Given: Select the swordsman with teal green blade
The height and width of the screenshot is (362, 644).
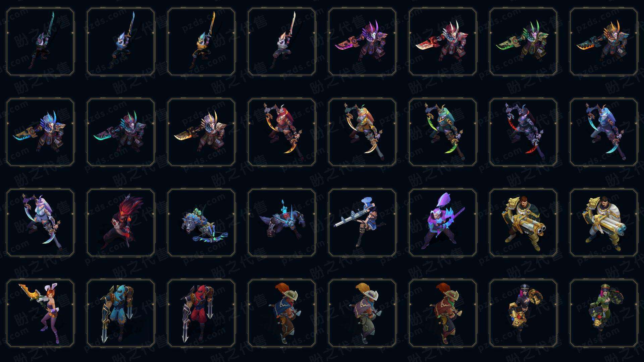Looking at the screenshot, I should (x=40, y=42).
